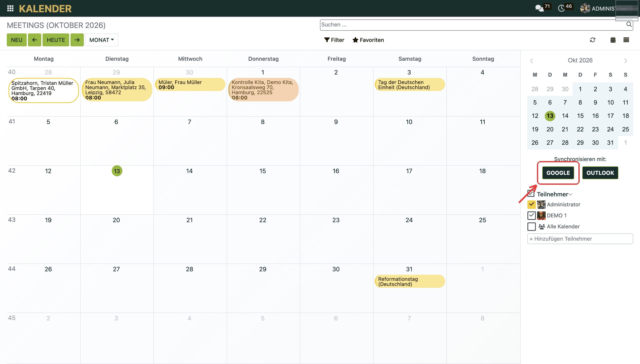Click the Hinzufügen Teilnehmer input field
This screenshot has height=364, width=640.
[x=580, y=239]
